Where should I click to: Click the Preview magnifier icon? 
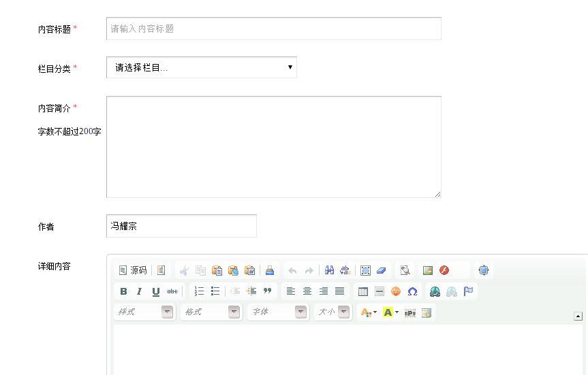click(405, 270)
